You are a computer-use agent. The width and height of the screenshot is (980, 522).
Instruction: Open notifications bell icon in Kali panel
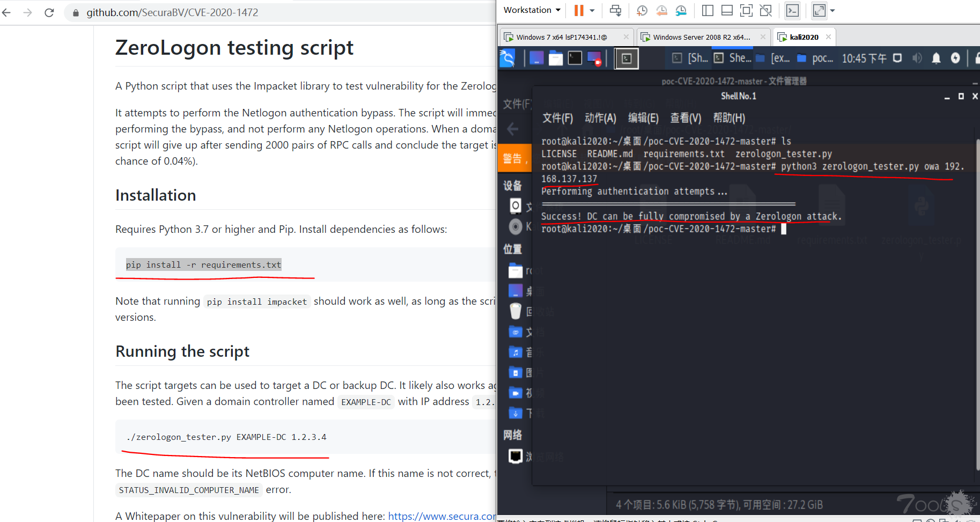(937, 58)
